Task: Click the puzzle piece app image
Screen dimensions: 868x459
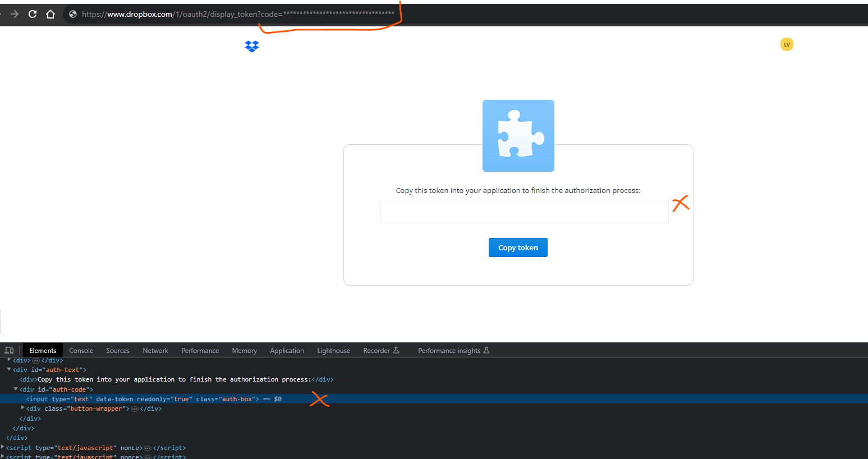Action: coord(518,136)
